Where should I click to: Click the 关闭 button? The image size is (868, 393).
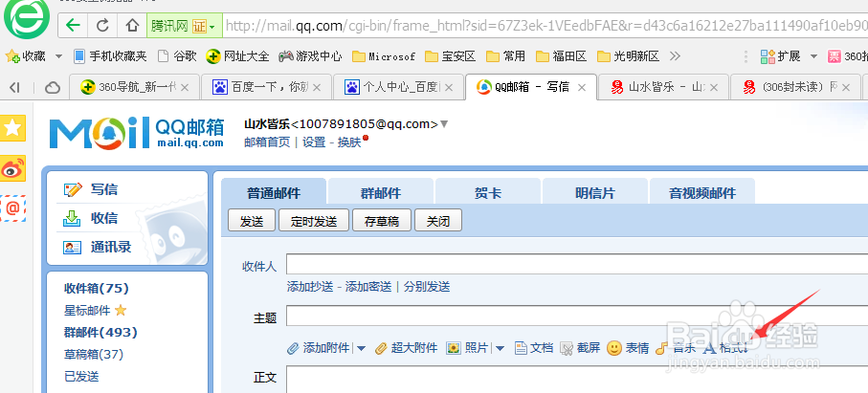(438, 221)
